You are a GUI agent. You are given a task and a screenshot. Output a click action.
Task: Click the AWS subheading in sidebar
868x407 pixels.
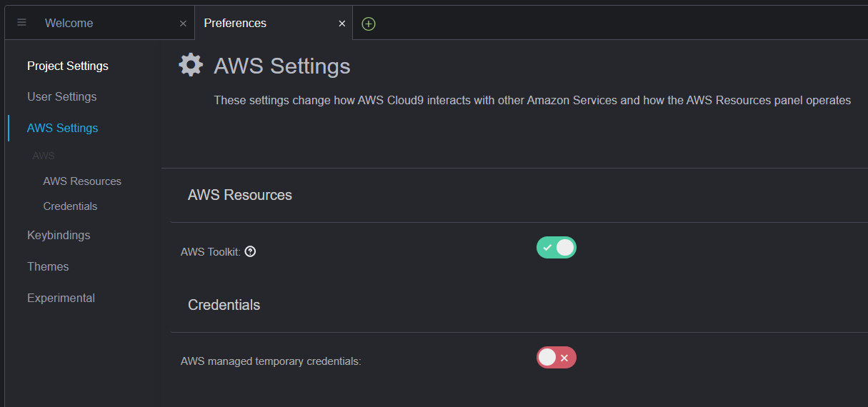tap(44, 156)
